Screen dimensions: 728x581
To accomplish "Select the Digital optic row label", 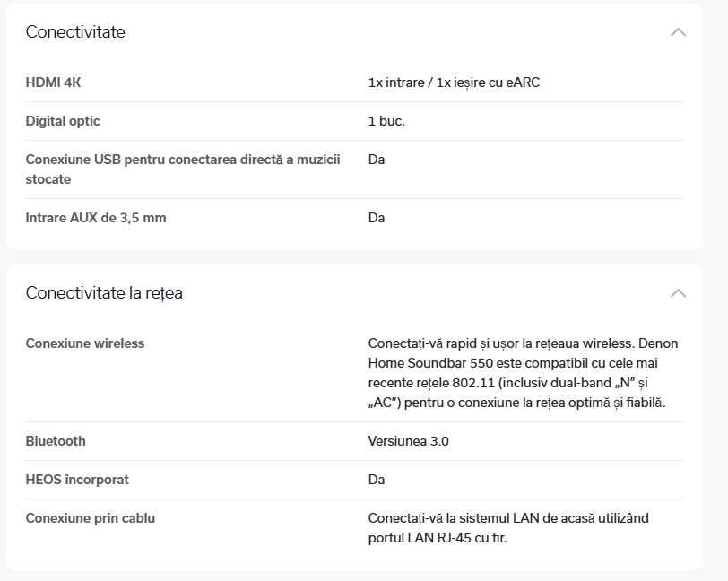I will [63, 121].
